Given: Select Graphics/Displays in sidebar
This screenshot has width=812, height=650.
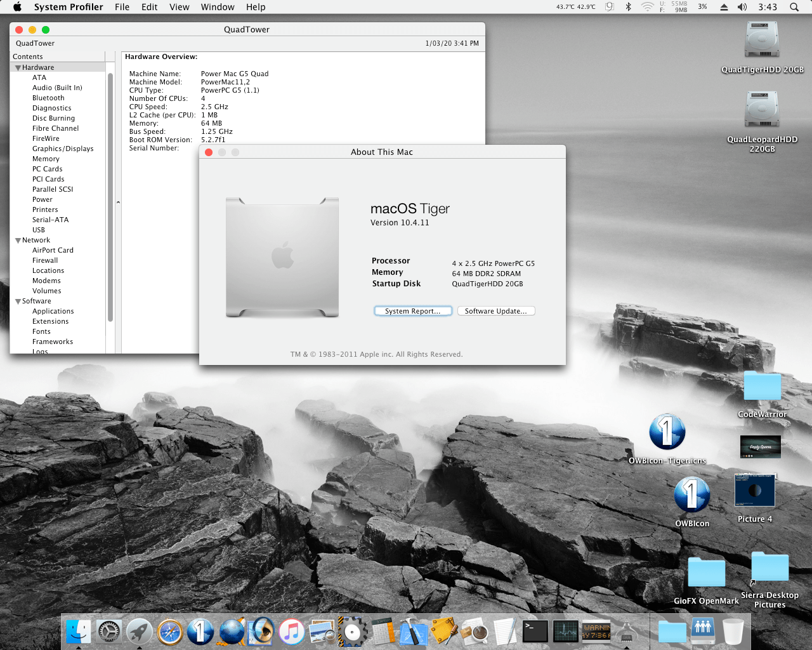Looking at the screenshot, I should click(63, 149).
